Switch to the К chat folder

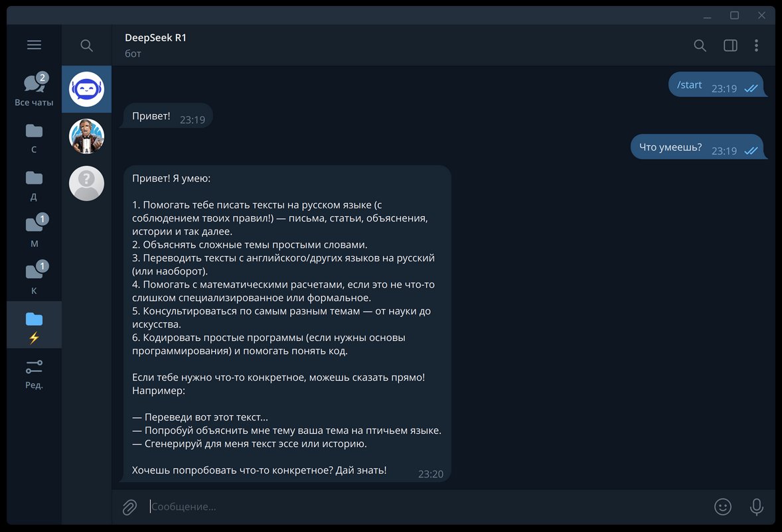pos(34,278)
